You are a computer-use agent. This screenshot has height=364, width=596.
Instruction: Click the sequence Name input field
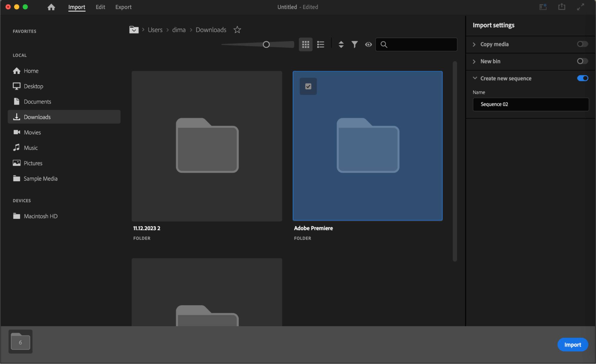(x=531, y=104)
